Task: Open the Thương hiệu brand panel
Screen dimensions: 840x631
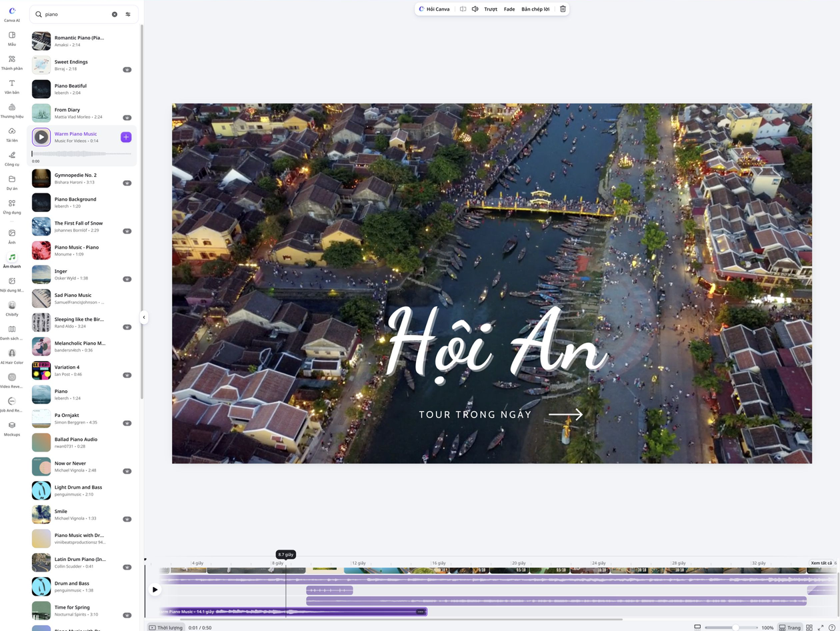Action: (x=11, y=110)
